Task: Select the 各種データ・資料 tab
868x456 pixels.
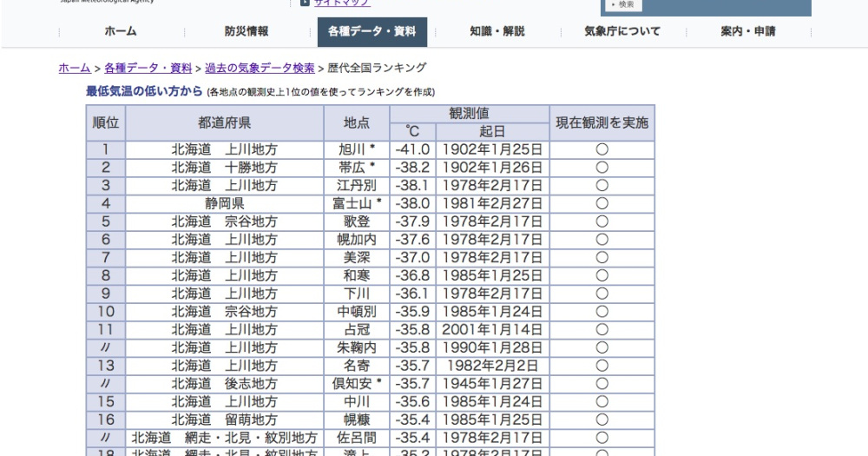Action: (372, 31)
